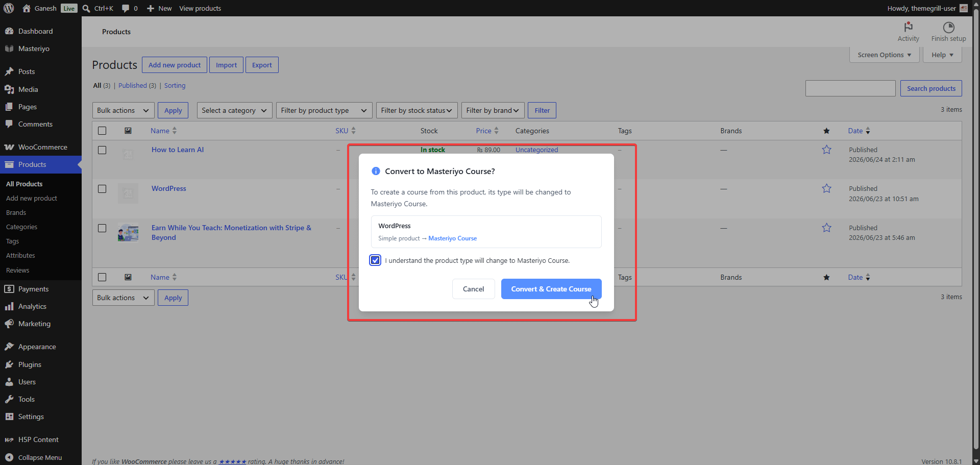Open Categories submenu item
The width and height of the screenshot is (980, 465).
(22, 227)
